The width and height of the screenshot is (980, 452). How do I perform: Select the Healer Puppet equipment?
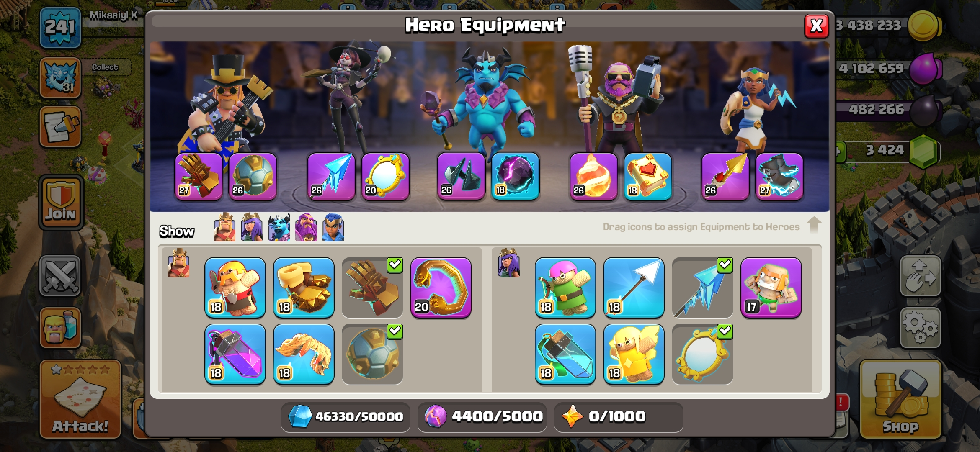pos(634,354)
